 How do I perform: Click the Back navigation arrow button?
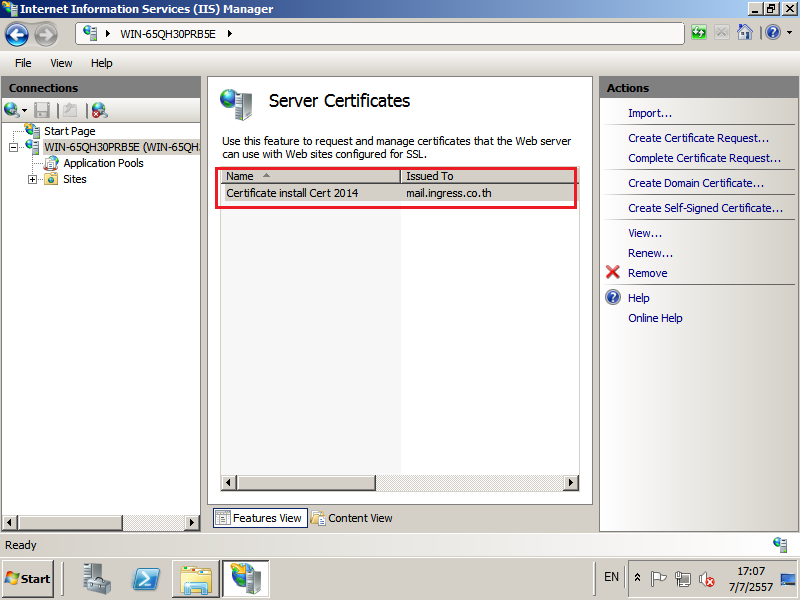pyautogui.click(x=17, y=34)
